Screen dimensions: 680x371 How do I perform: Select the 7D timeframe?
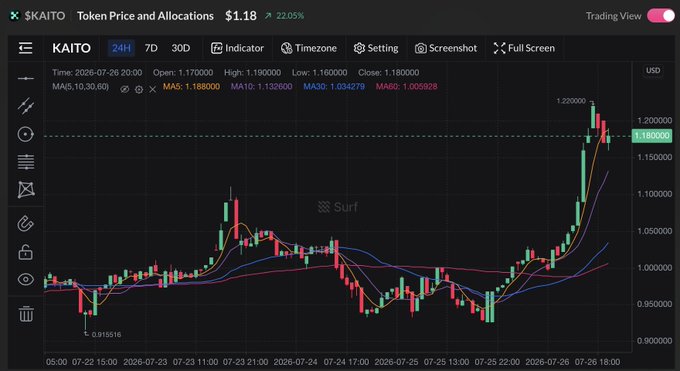[x=151, y=48]
